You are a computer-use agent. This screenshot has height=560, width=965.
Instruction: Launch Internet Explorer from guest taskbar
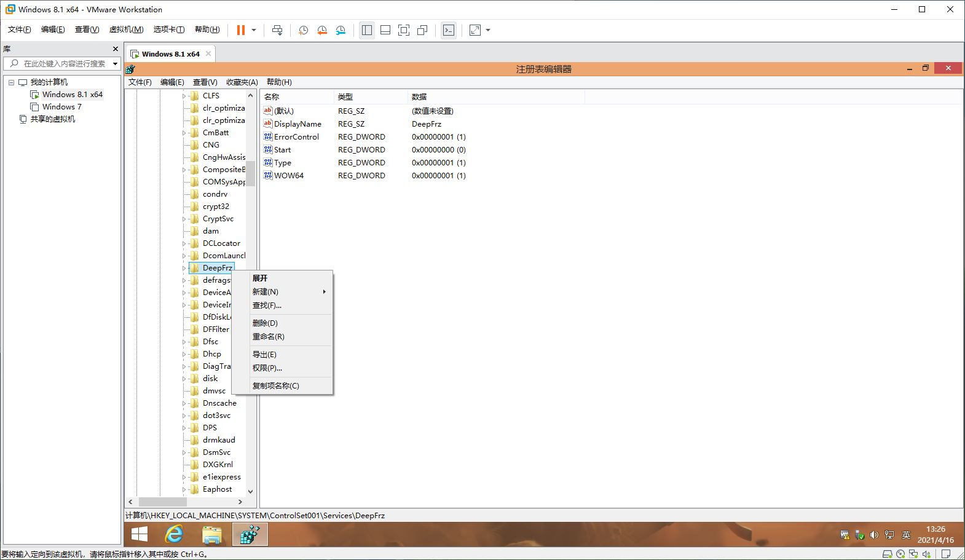(175, 534)
